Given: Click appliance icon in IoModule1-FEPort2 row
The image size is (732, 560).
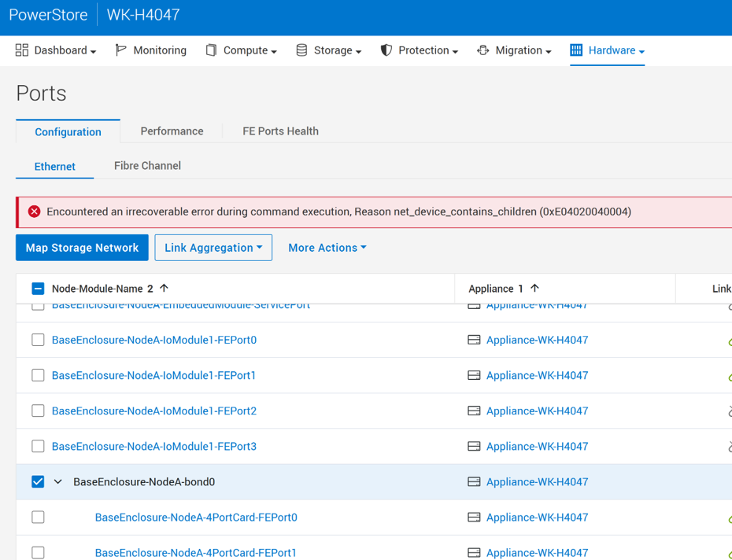Looking at the screenshot, I should [474, 411].
